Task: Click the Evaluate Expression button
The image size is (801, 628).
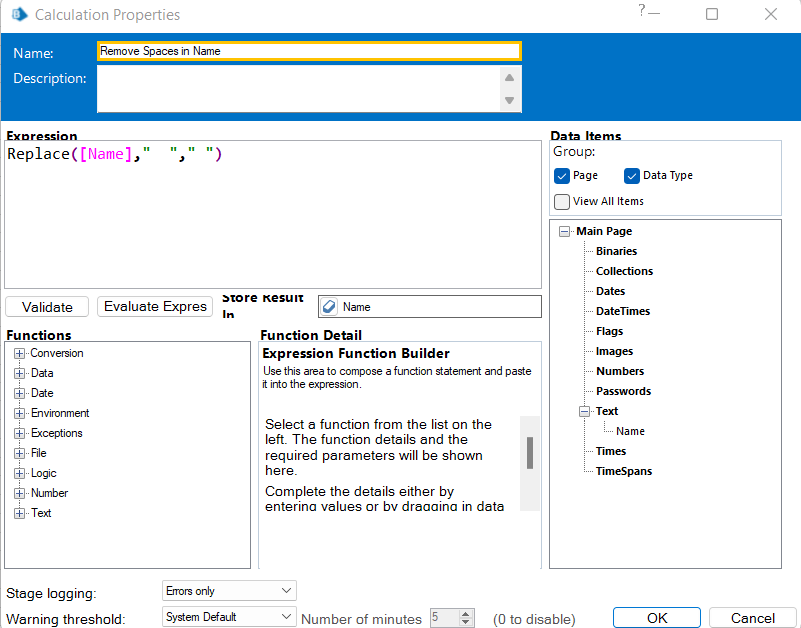Action: tap(154, 307)
